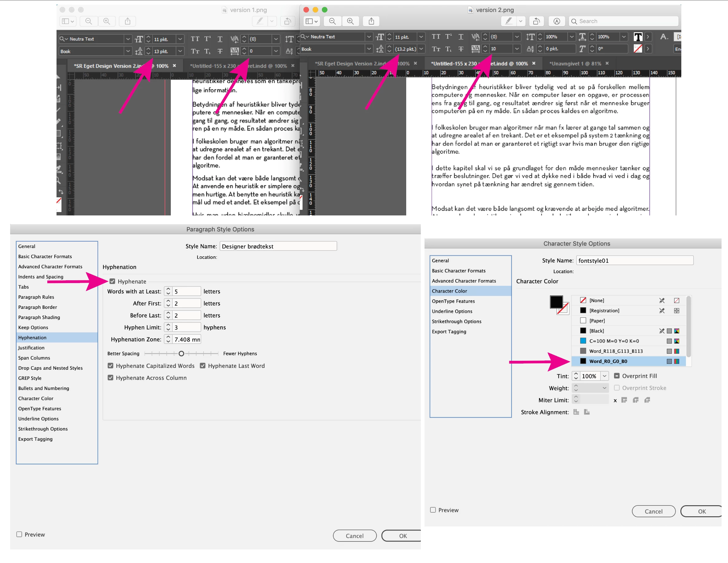Screen dimensions: 728x563
Task: Click Strikethrough T icon in right control panel
Action: (461, 49)
